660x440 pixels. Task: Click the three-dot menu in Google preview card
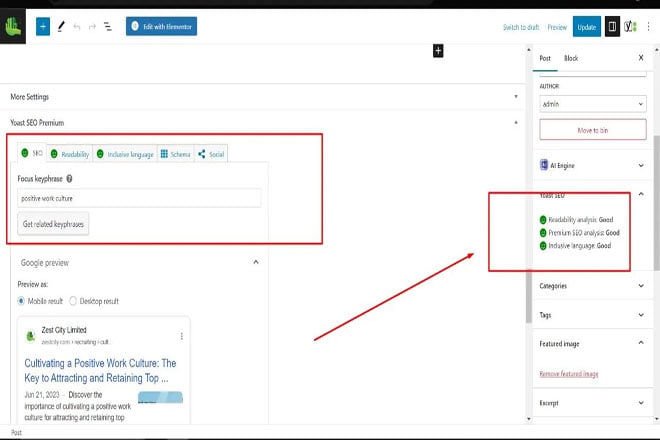click(x=181, y=336)
